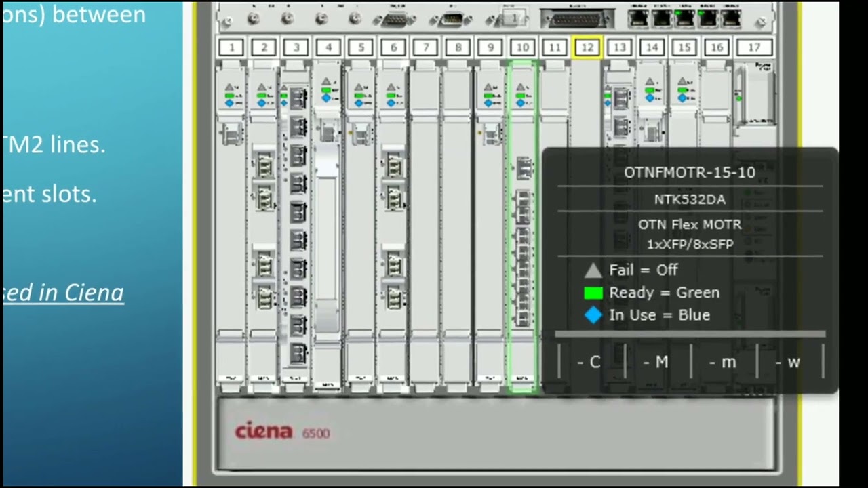Viewport: 868px width, 488px height.
Task: Click the button labeled 1 on top panel
Action: click(514, 18)
